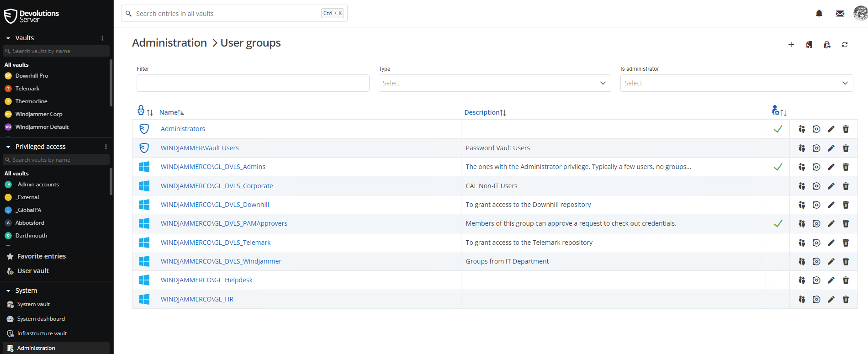The image size is (868, 354).
Task: Click Windows icon of GL_DVLS_Admins row
Action: click(x=144, y=167)
